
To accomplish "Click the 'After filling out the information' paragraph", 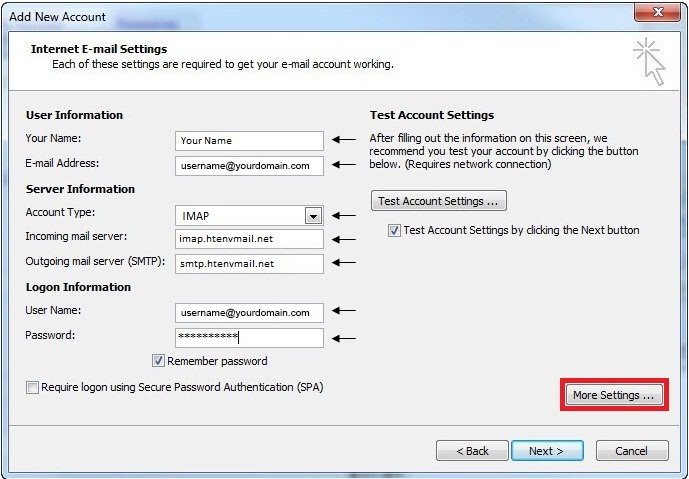I will click(504, 151).
